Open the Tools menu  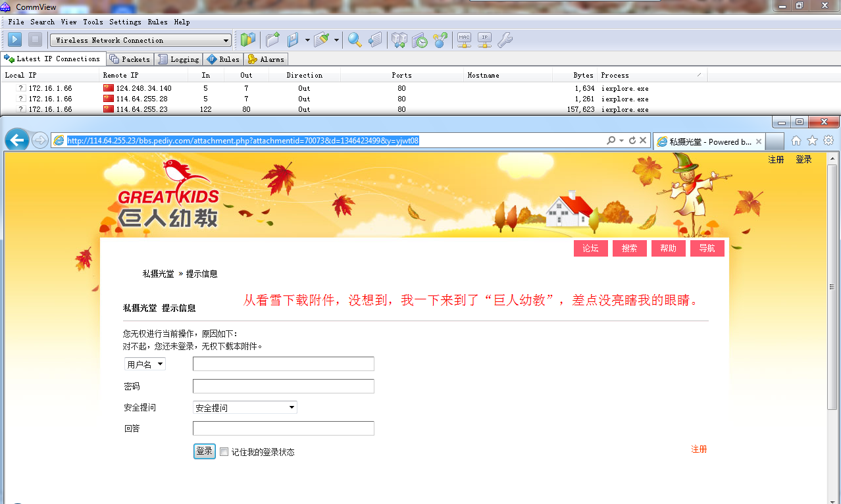[x=93, y=22]
